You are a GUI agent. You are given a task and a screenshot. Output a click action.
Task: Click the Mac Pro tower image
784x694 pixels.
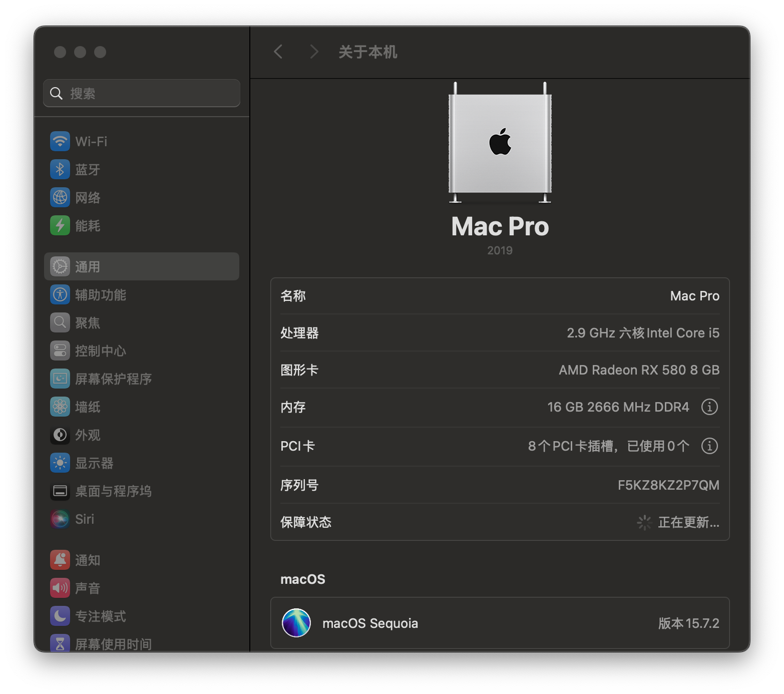click(500, 143)
